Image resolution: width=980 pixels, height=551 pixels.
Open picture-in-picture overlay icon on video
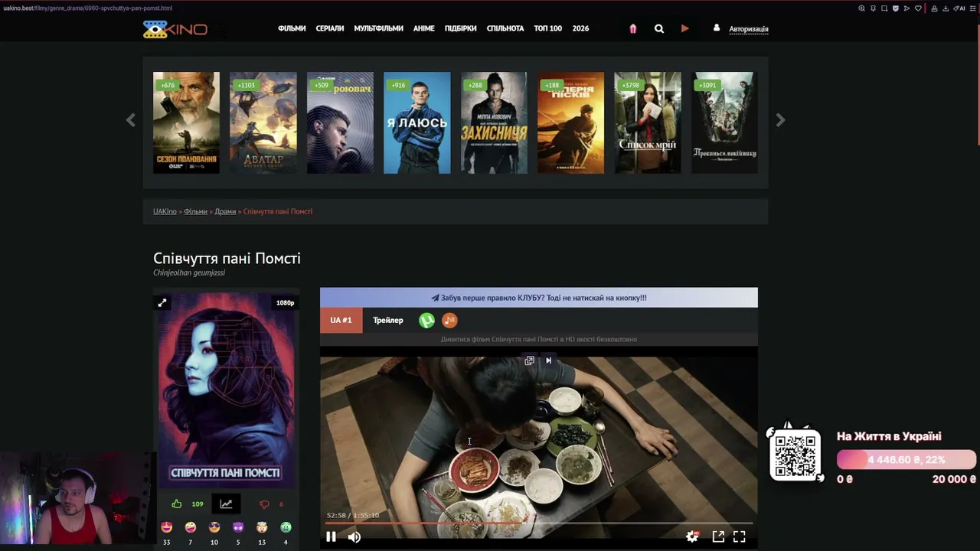[x=529, y=360]
